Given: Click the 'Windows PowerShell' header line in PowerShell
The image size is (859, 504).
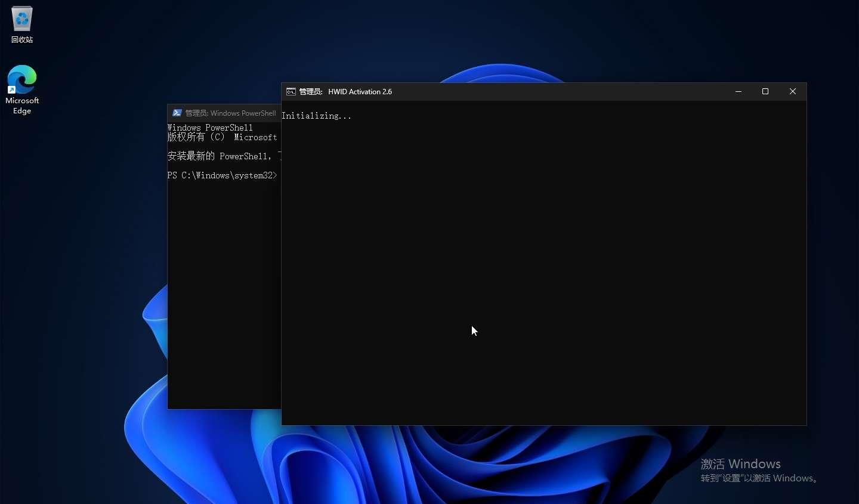Looking at the screenshot, I should [210, 128].
